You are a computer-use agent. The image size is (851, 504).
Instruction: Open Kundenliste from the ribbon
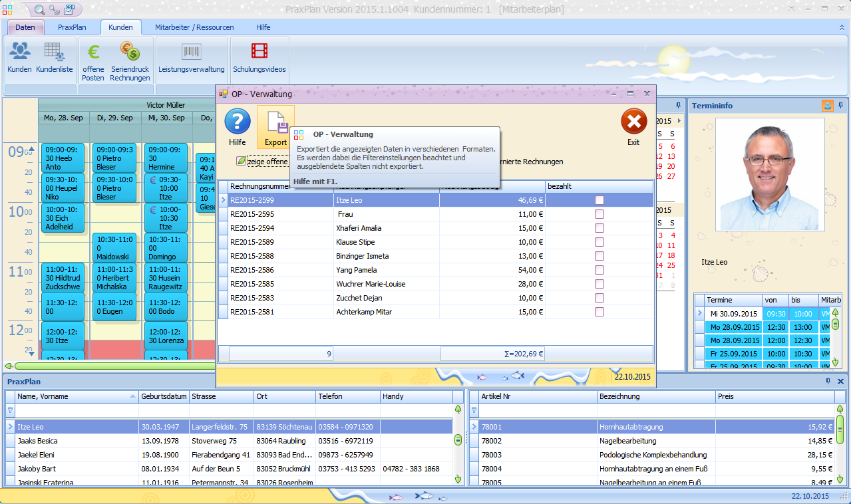pos(55,57)
